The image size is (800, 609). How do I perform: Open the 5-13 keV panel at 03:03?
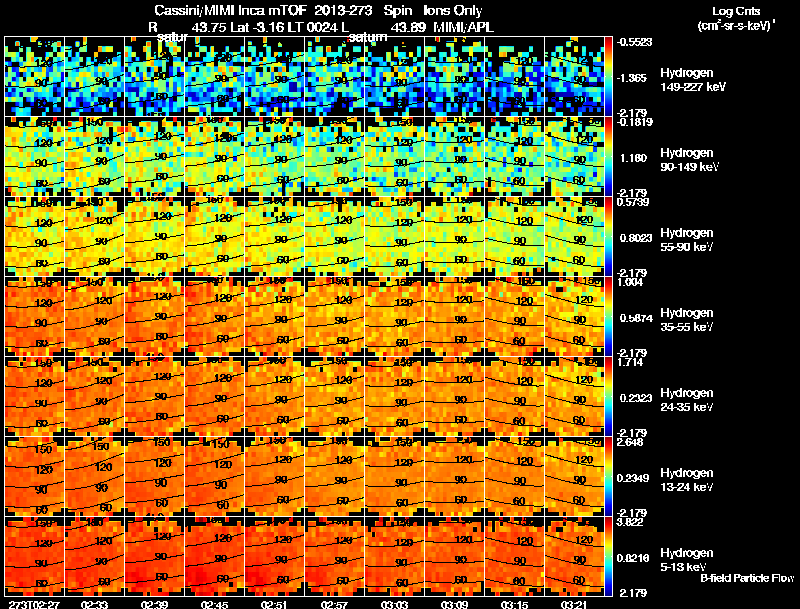click(x=394, y=556)
